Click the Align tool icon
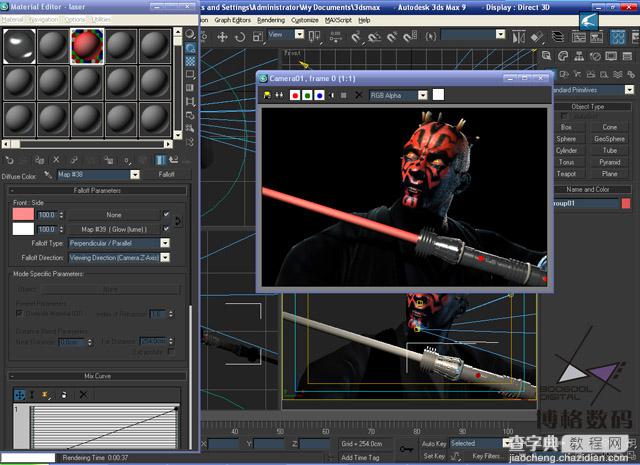This screenshot has width=640, height=465. pos(537,37)
